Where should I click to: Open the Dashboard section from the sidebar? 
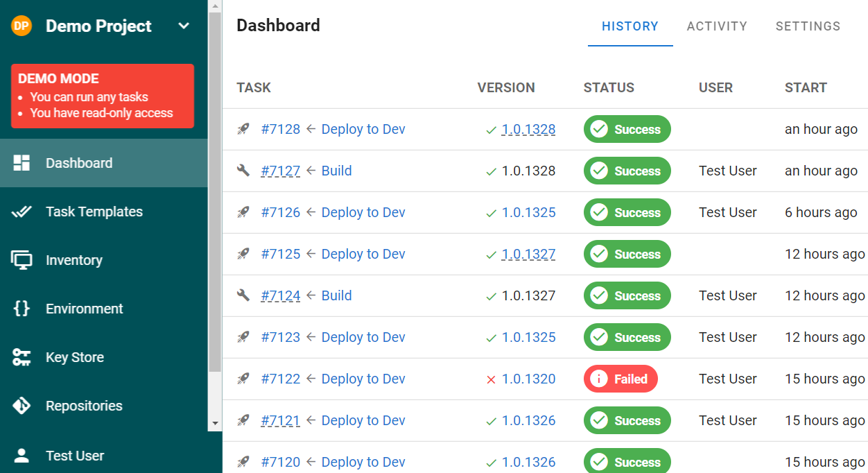click(78, 163)
